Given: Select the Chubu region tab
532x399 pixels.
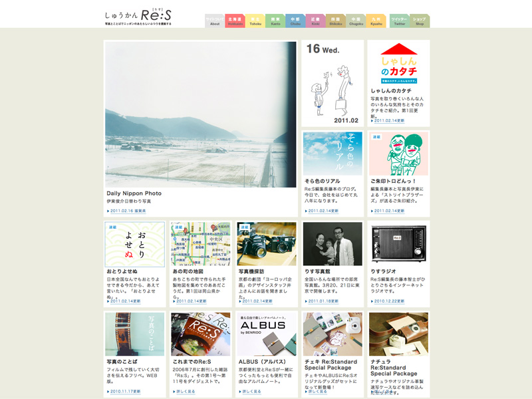Looking at the screenshot, I should point(295,21).
